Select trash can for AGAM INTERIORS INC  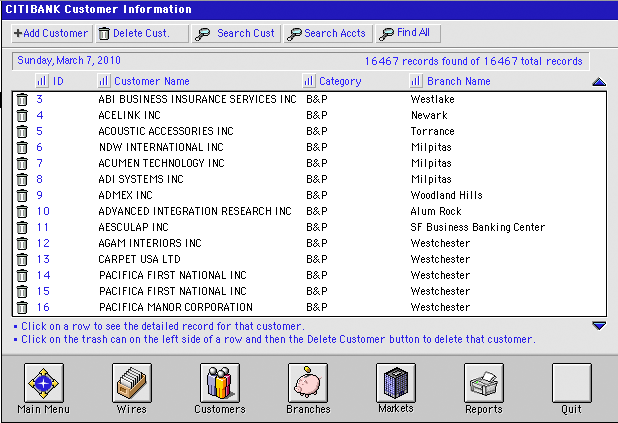pyautogui.click(x=22, y=243)
